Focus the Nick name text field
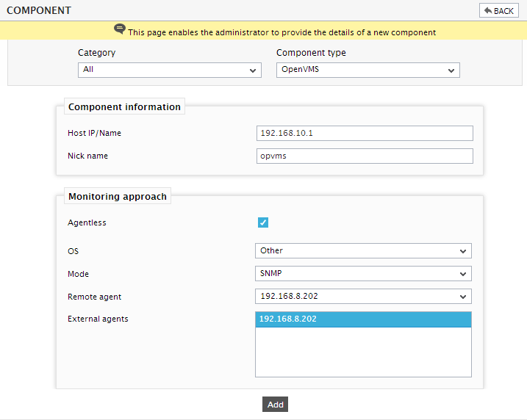Viewport: 527px width, 420px height. tap(365, 156)
